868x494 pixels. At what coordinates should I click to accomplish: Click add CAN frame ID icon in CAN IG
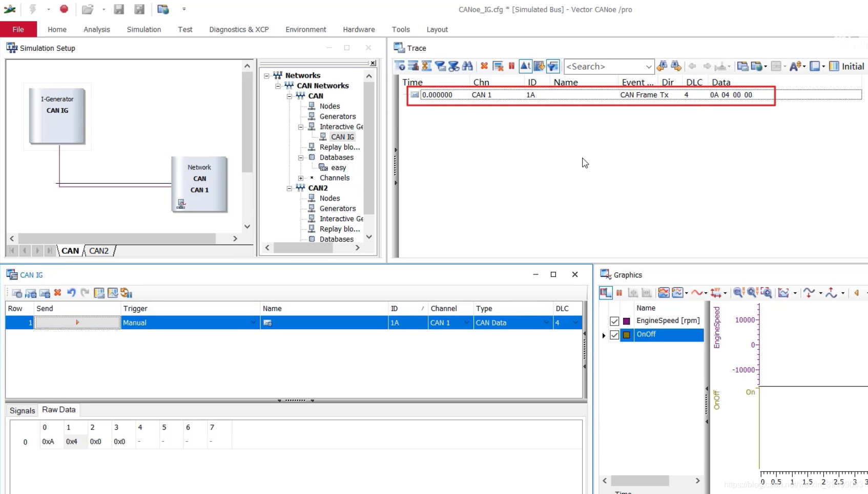coord(45,293)
